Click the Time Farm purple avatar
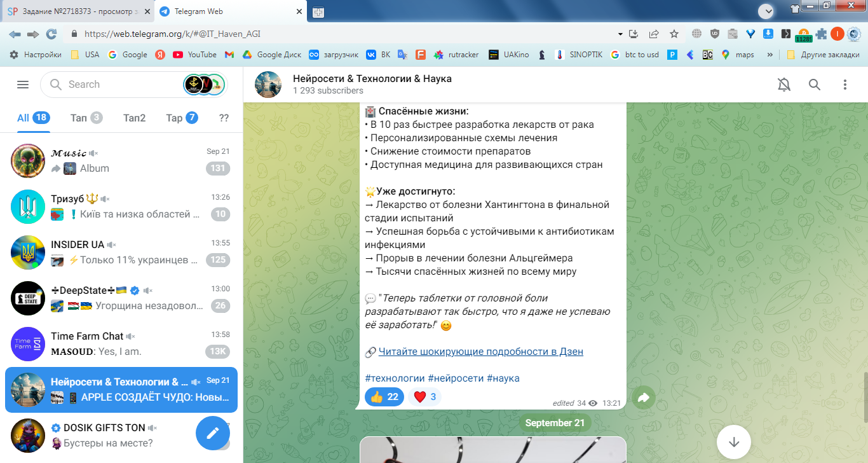This screenshot has width=868, height=463. click(28, 344)
